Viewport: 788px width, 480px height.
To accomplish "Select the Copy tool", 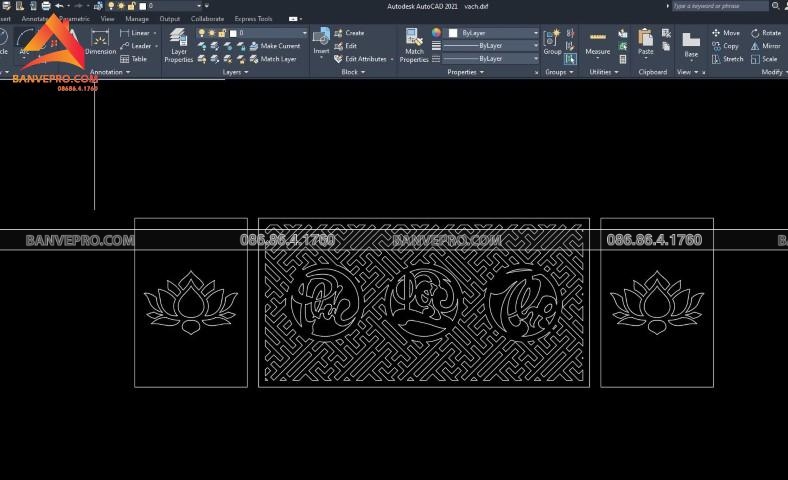I will 725,46.
